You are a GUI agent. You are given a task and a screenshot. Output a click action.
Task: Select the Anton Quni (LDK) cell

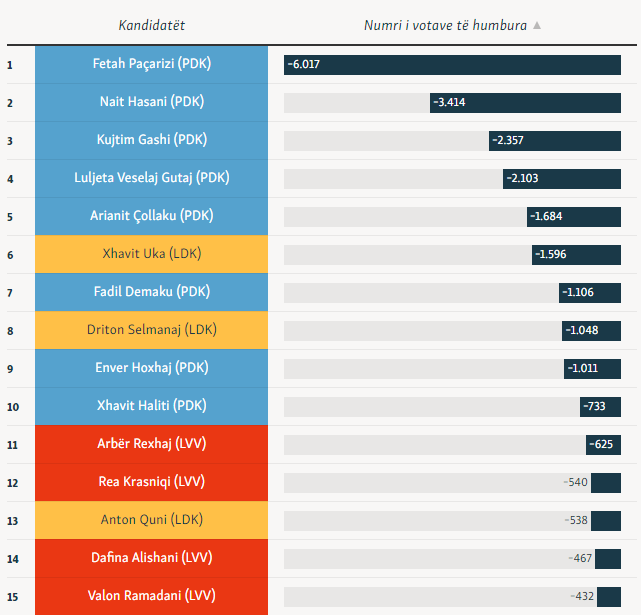151,520
